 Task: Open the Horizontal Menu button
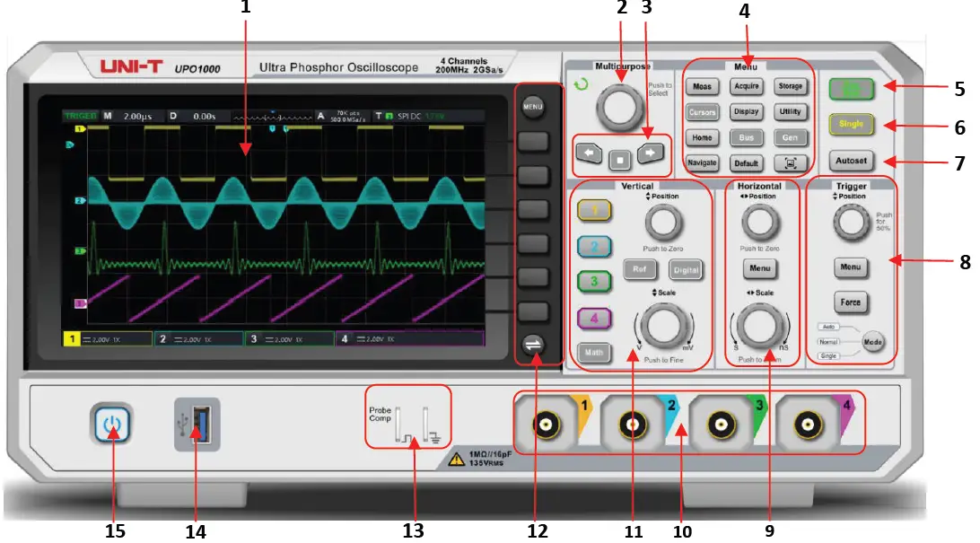759,268
